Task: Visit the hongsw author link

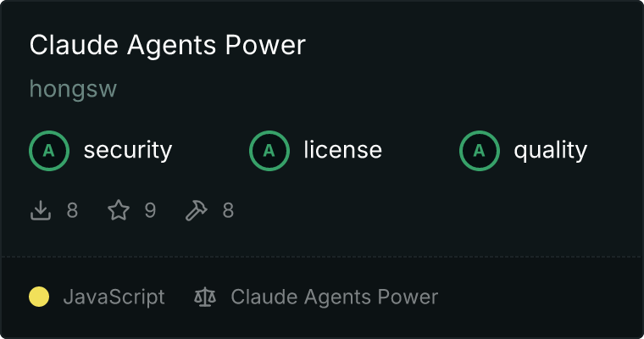Action: 73,89
